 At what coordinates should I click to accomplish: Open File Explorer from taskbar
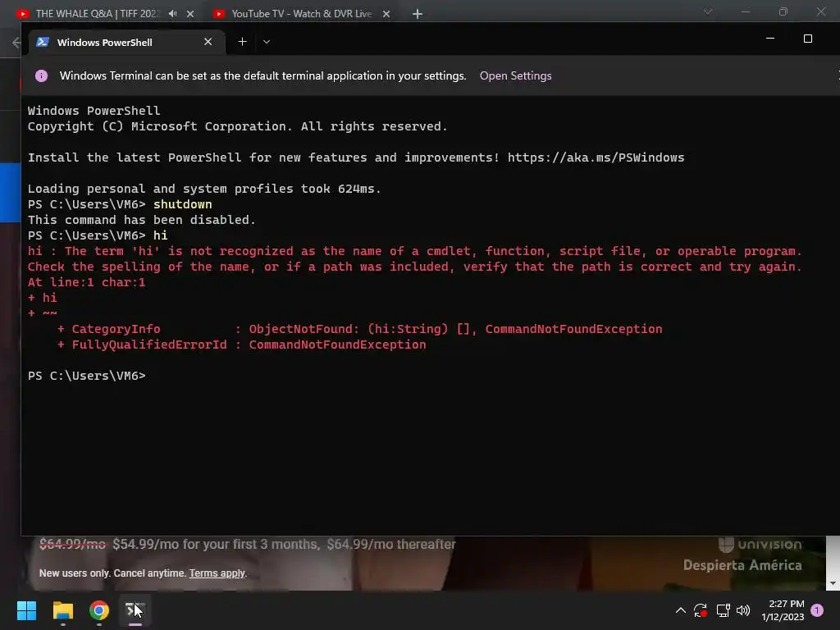(x=62, y=610)
